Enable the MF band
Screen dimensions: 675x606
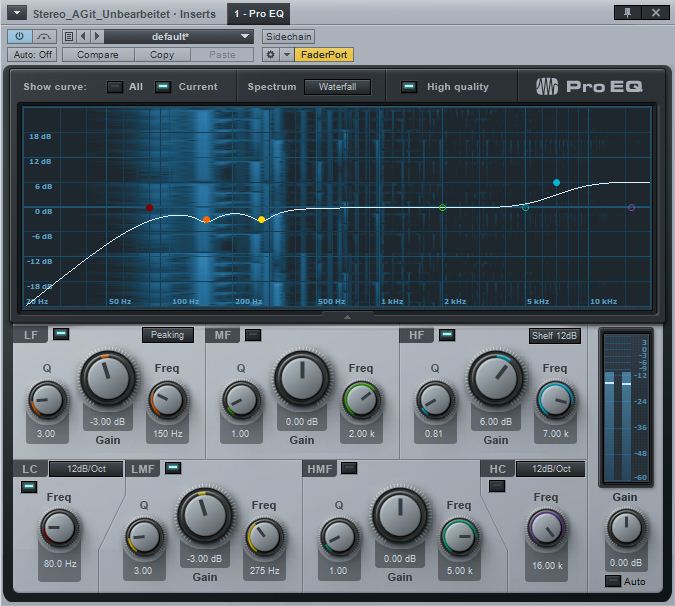(253, 335)
